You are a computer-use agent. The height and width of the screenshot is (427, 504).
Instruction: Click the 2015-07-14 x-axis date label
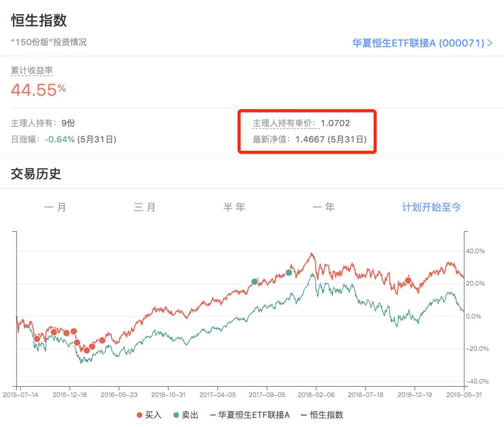[x=21, y=394]
